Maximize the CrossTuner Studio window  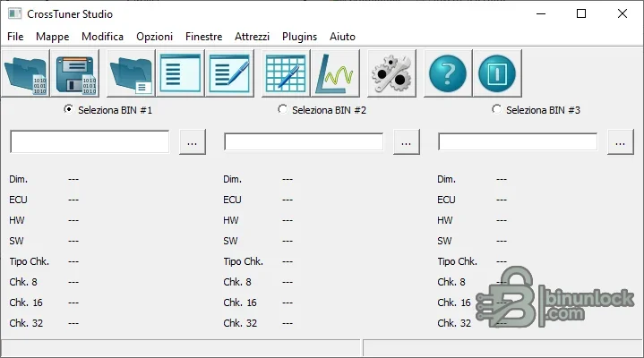click(x=581, y=13)
